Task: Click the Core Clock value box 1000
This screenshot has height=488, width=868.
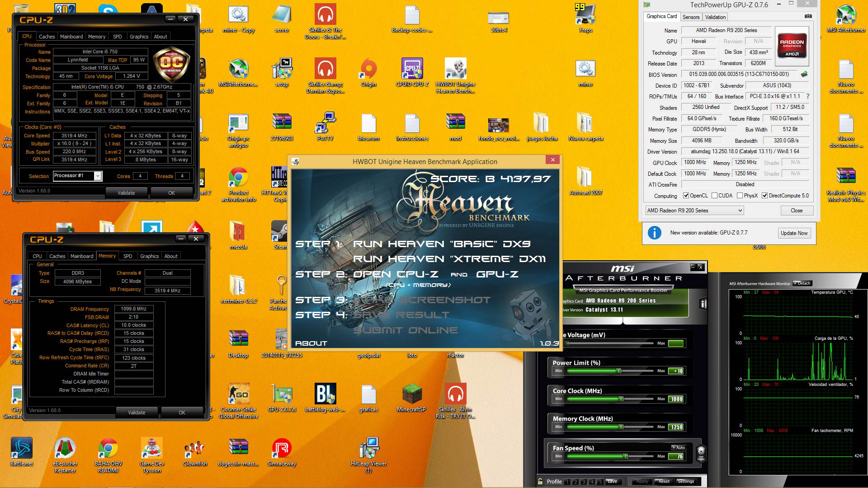Action: tap(677, 399)
